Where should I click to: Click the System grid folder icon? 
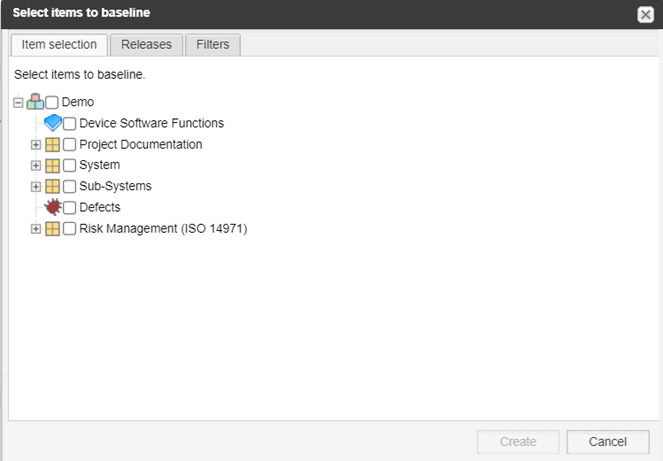point(52,165)
